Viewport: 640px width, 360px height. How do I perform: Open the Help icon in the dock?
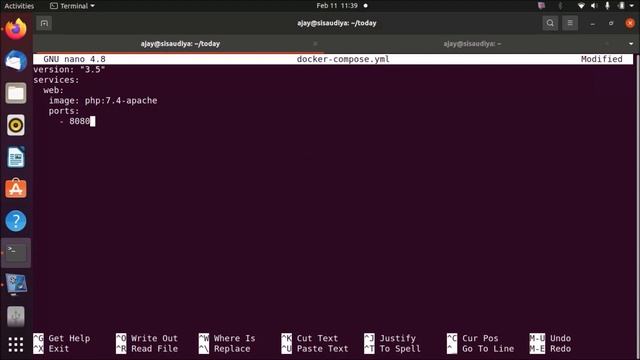(16, 221)
